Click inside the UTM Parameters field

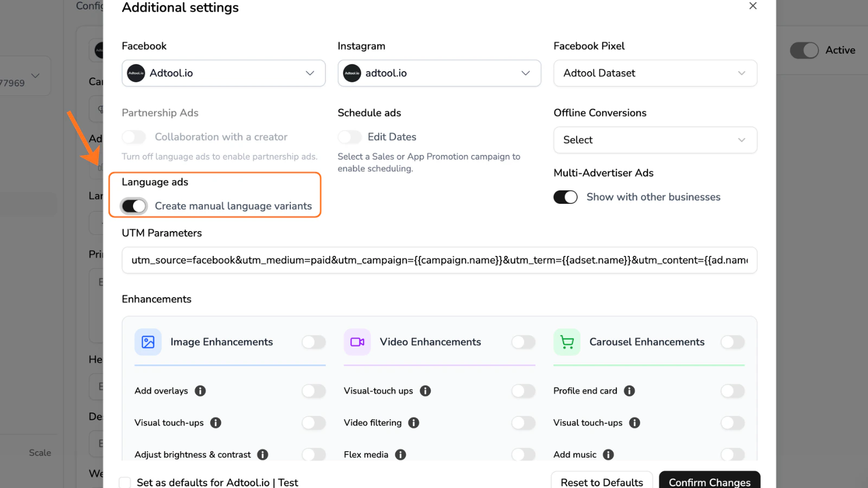439,260
